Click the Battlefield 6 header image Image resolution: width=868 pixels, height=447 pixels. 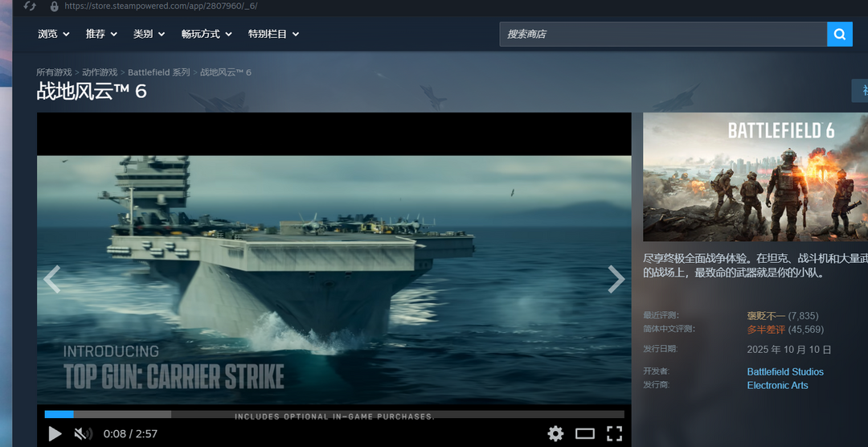click(755, 177)
